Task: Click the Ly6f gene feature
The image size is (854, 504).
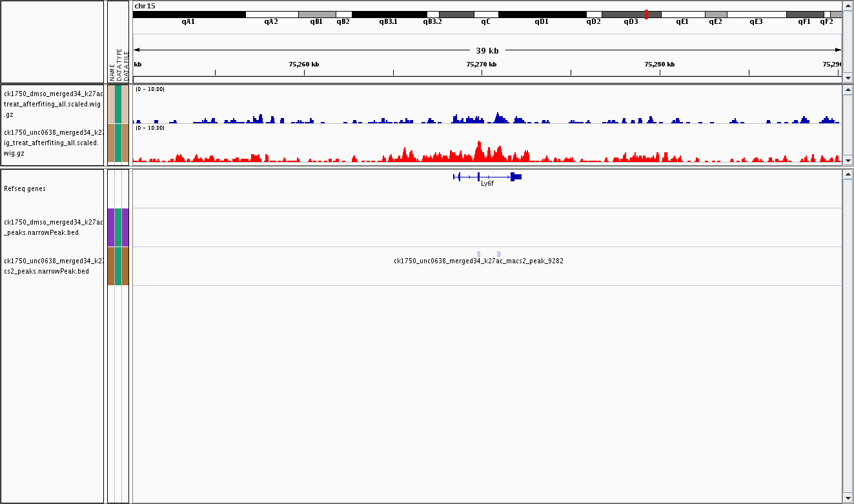Action: pyautogui.click(x=487, y=176)
